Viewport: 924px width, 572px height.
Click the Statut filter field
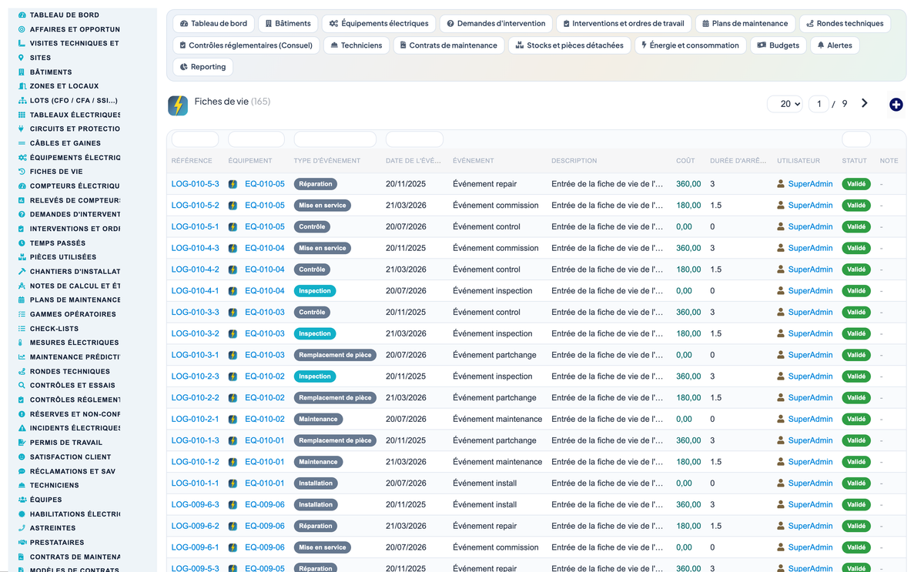coord(856,139)
